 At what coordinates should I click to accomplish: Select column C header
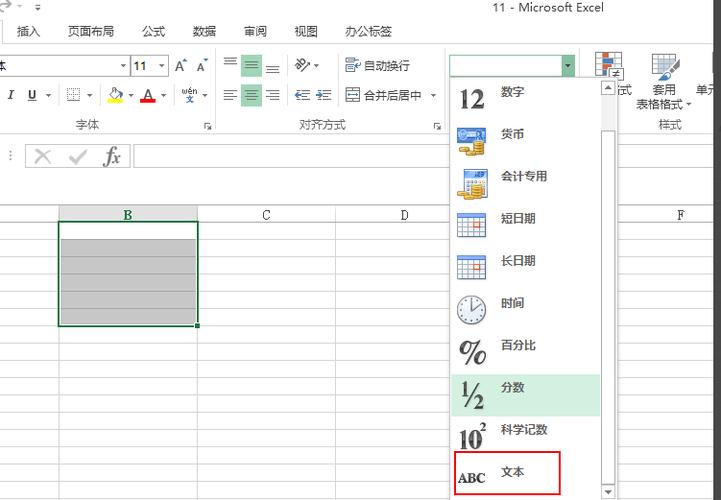(266, 214)
